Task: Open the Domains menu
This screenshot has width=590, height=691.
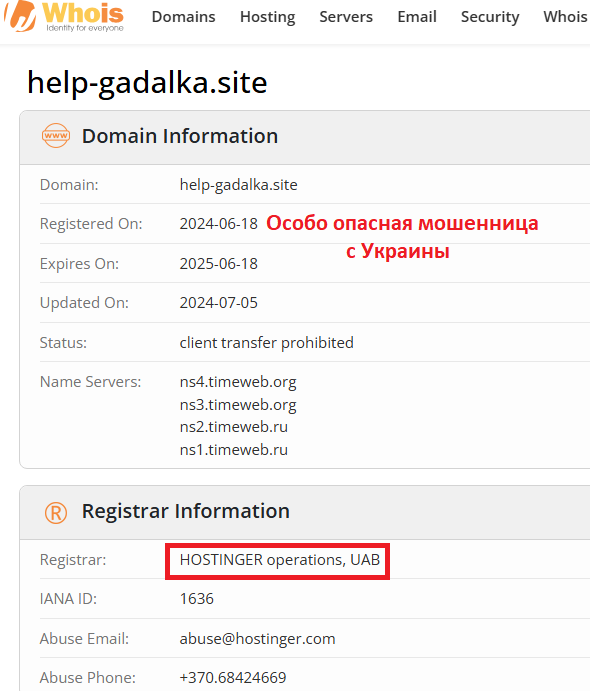Action: pyautogui.click(x=183, y=17)
